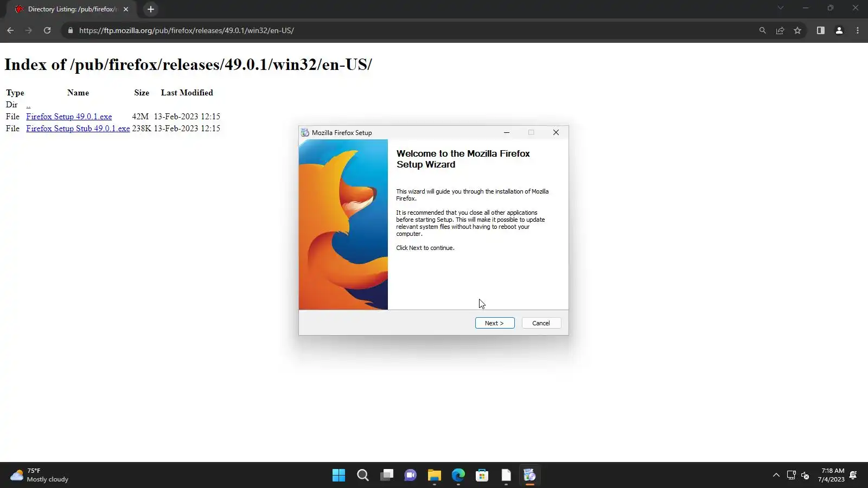Open Firefox Setup Stub 49.0.1.exe link
The height and width of the screenshot is (488, 868).
click(x=78, y=129)
